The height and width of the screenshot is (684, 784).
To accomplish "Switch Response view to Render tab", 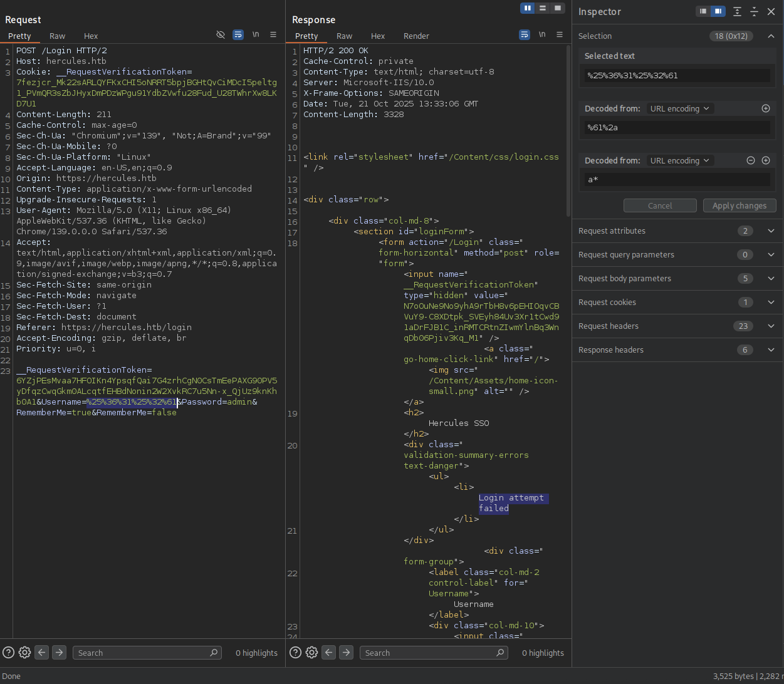I will 416,36.
